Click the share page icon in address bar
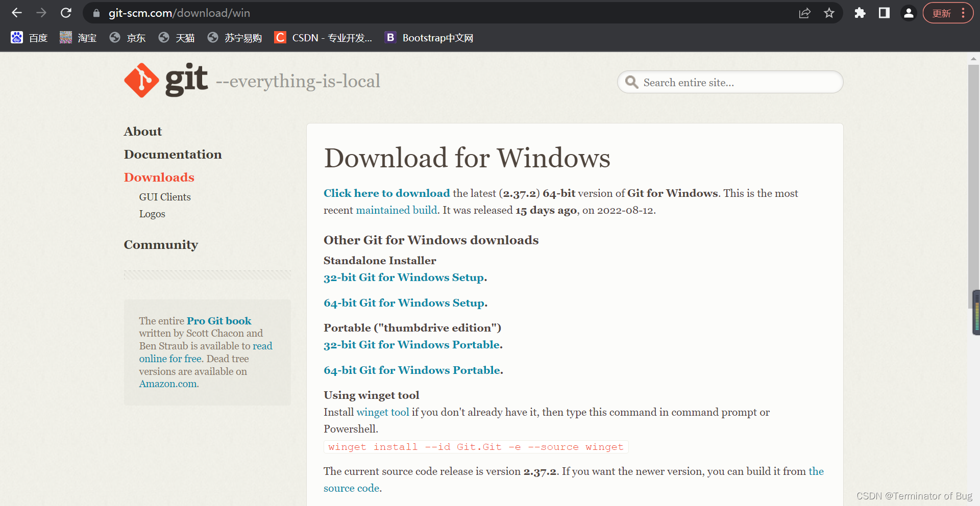This screenshot has width=980, height=506. pyautogui.click(x=804, y=13)
